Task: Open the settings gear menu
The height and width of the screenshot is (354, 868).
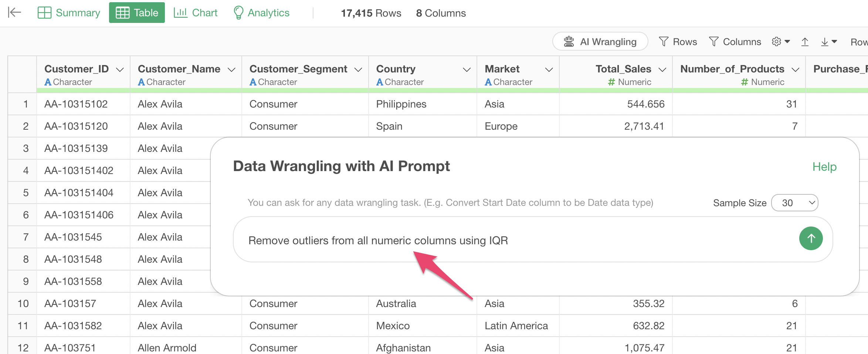Action: click(x=780, y=42)
